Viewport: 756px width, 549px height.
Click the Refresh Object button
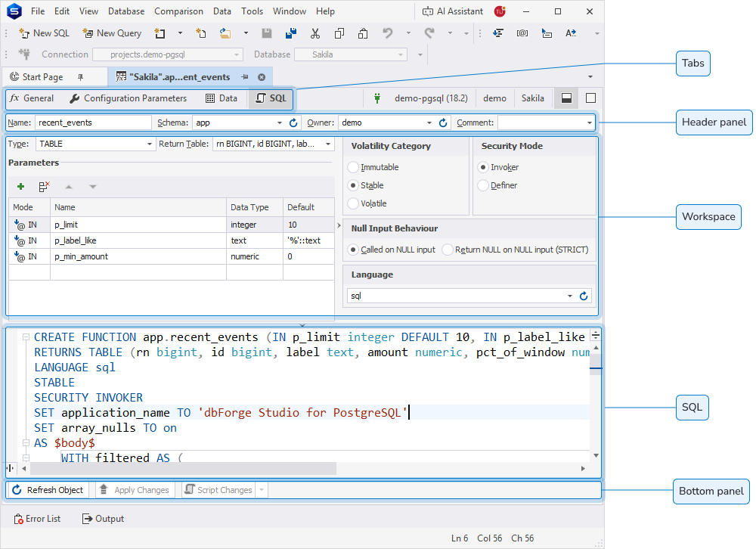pyautogui.click(x=48, y=490)
